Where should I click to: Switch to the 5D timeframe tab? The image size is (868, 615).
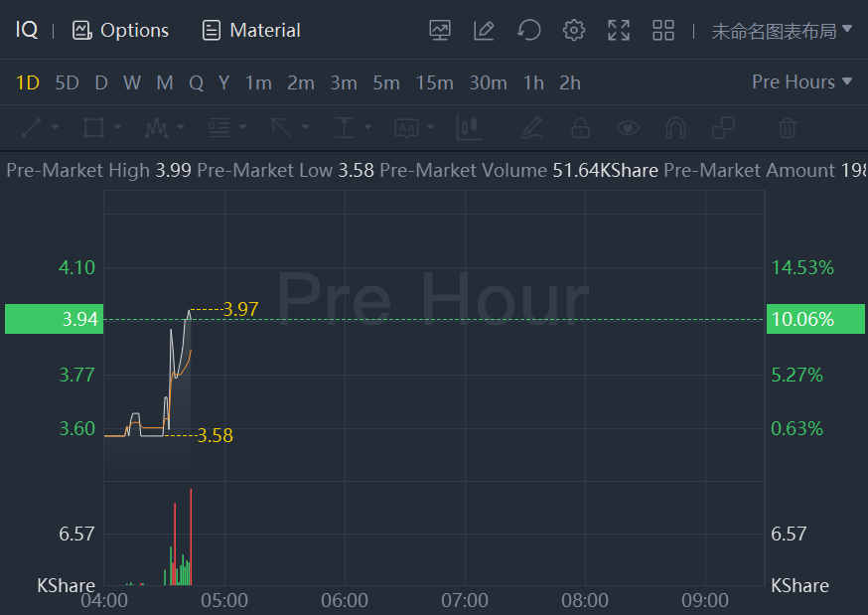click(67, 82)
